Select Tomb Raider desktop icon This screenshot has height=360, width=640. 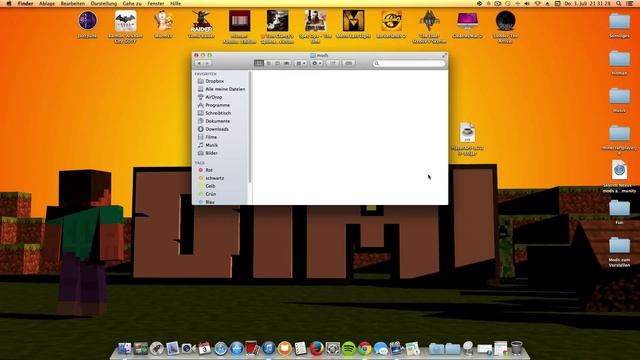pos(202,21)
